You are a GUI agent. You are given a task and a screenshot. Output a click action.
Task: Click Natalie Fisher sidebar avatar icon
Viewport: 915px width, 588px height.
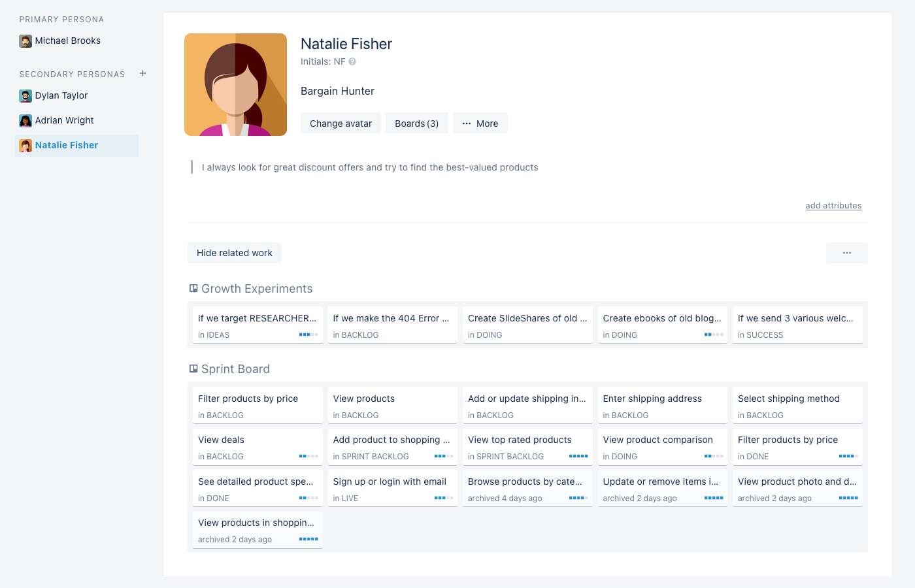[x=25, y=146]
